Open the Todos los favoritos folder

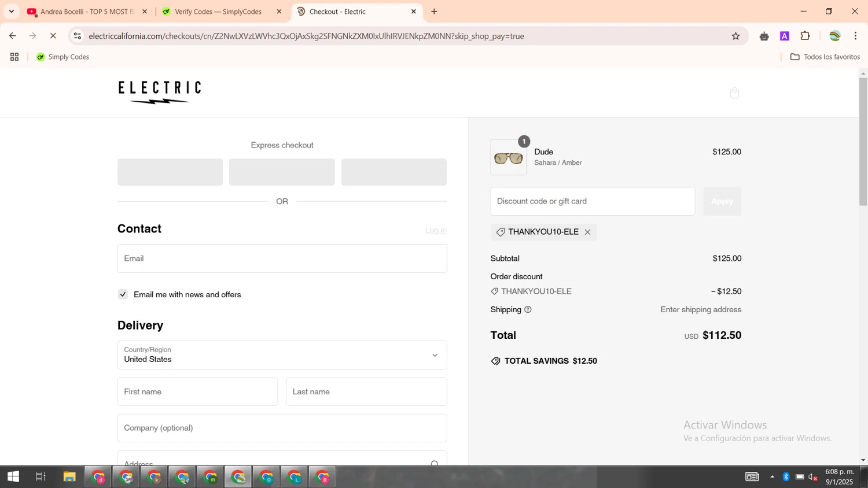(825, 57)
